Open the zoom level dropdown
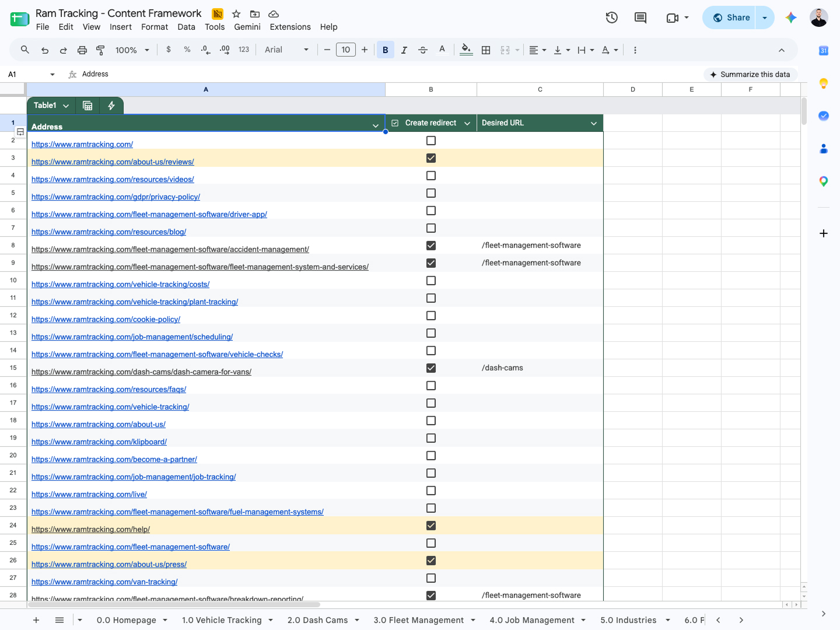Viewport: 840px width, 630px height. (132, 50)
